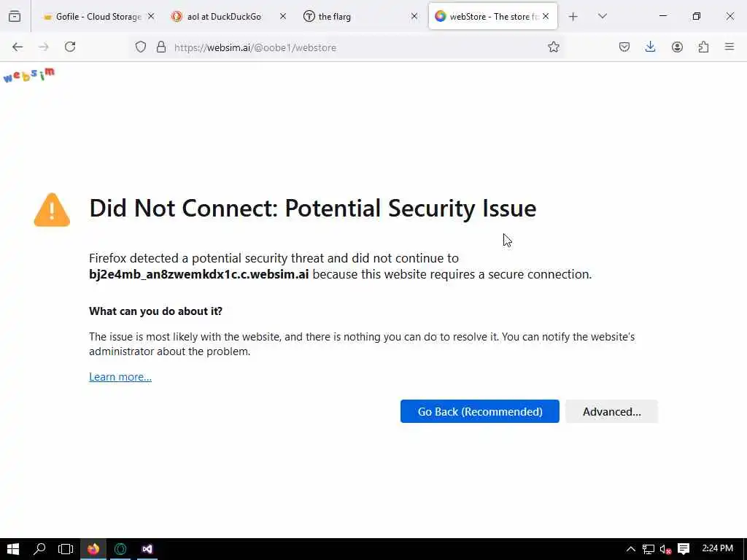Open Visual Studio from the taskbar
This screenshot has width=747, height=560.
tap(147, 549)
